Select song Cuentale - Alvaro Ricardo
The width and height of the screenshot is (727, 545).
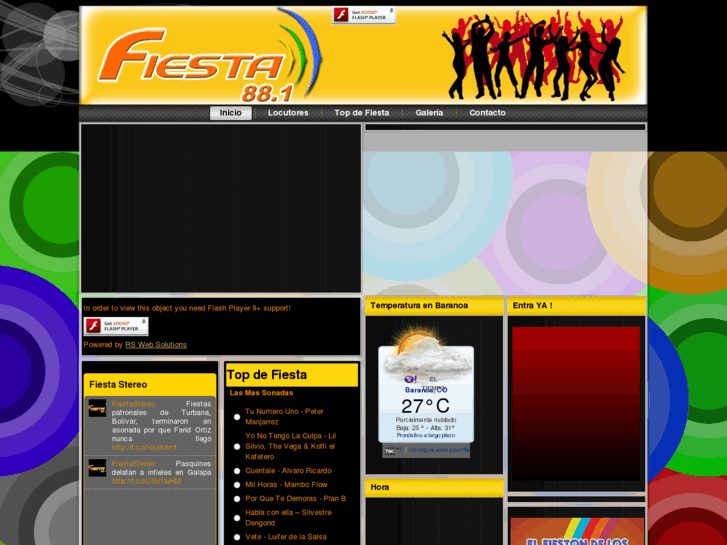coord(288,471)
